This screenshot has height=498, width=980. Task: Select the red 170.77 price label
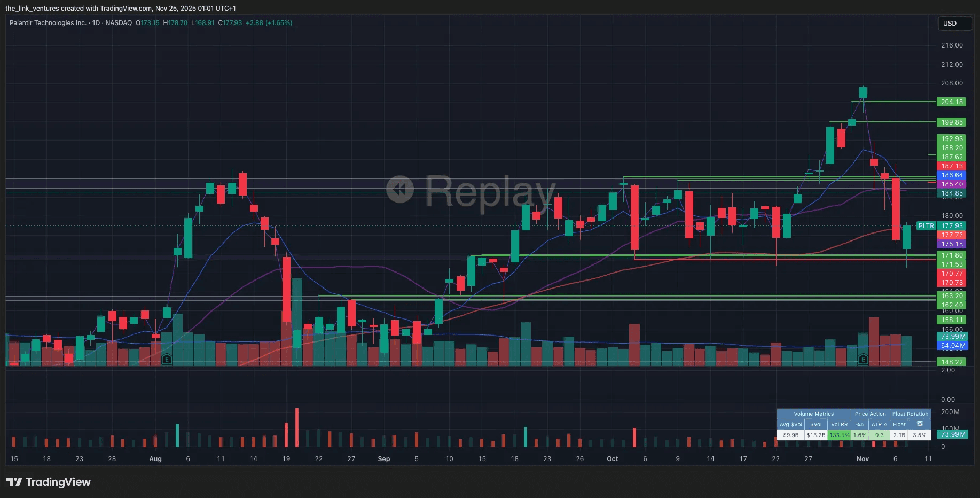pos(952,274)
